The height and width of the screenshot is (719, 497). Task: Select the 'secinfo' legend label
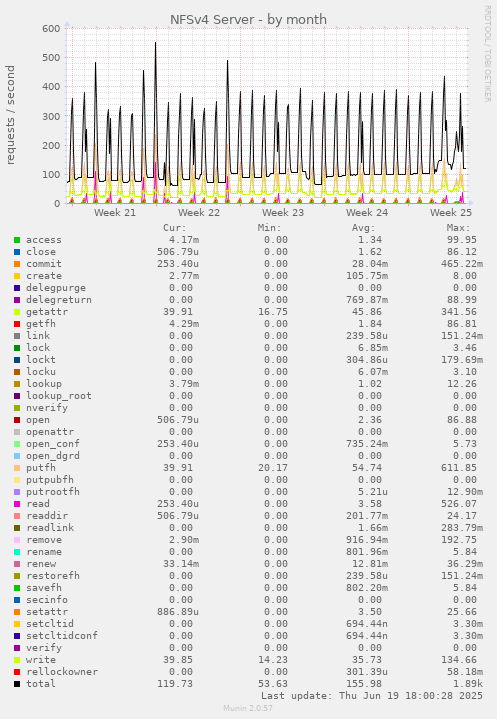pos(47,600)
